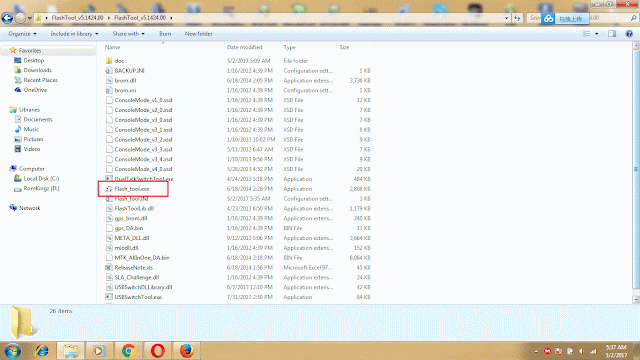Viewport: 640px width, 360px height.
Task: Select ConsoleMode_v4_0.xsd file name
Action: (x=143, y=169)
